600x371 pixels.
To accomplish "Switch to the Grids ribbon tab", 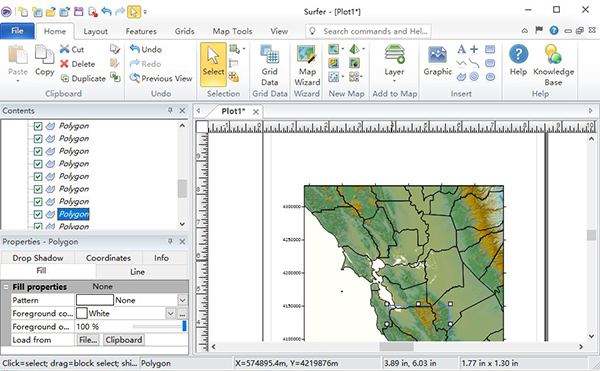I will point(184,31).
